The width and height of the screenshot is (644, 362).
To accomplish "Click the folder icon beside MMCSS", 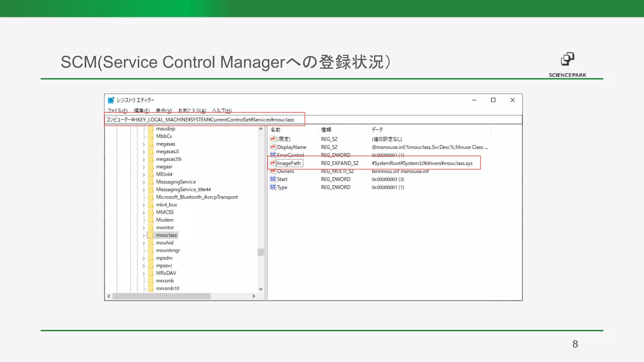I will coord(151,212).
